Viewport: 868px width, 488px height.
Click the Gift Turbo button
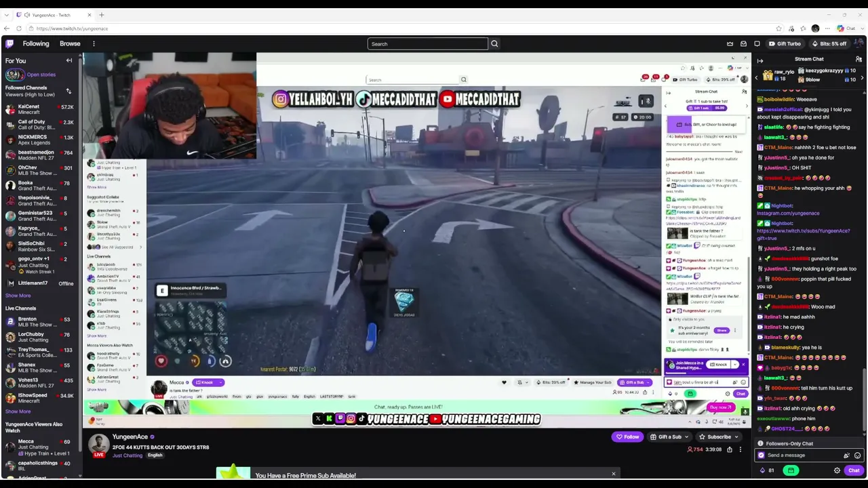[784, 43]
